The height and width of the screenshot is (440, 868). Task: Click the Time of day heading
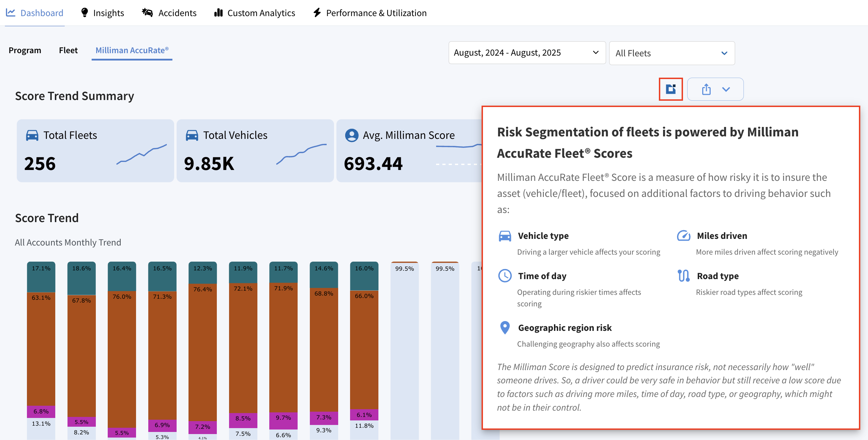point(542,276)
